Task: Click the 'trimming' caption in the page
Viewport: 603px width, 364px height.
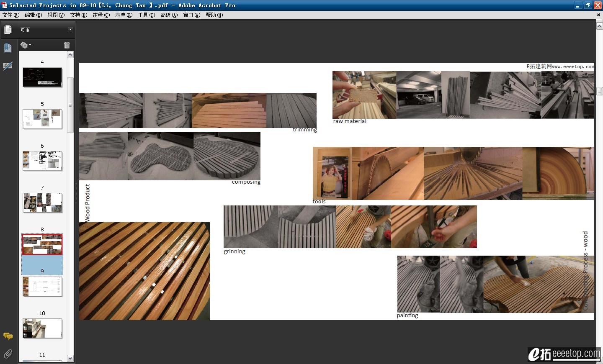Action: pyautogui.click(x=305, y=130)
